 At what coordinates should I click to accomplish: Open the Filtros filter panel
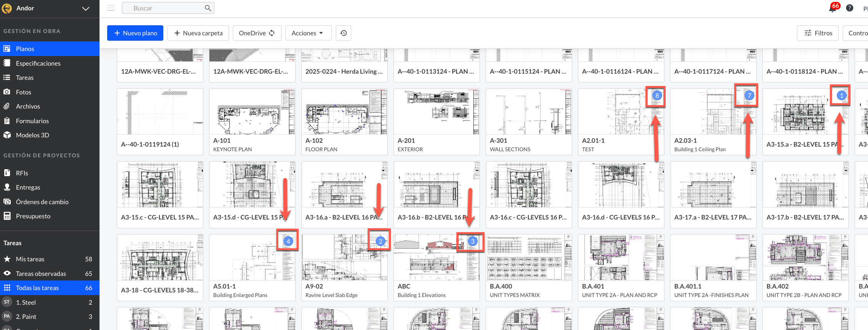point(818,33)
